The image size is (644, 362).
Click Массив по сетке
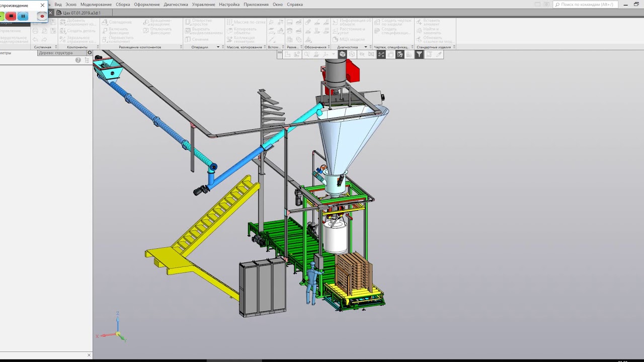247,22
